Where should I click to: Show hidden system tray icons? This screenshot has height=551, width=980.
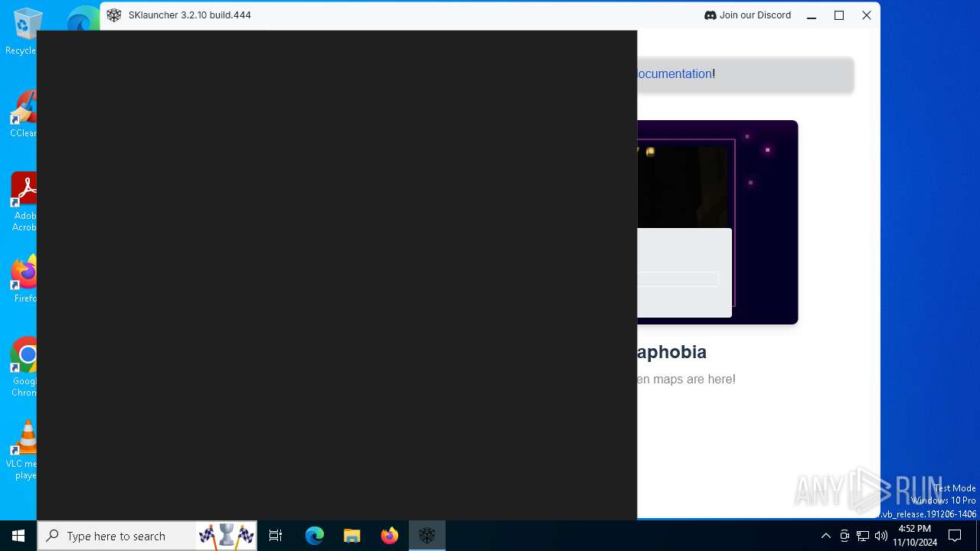(x=825, y=536)
